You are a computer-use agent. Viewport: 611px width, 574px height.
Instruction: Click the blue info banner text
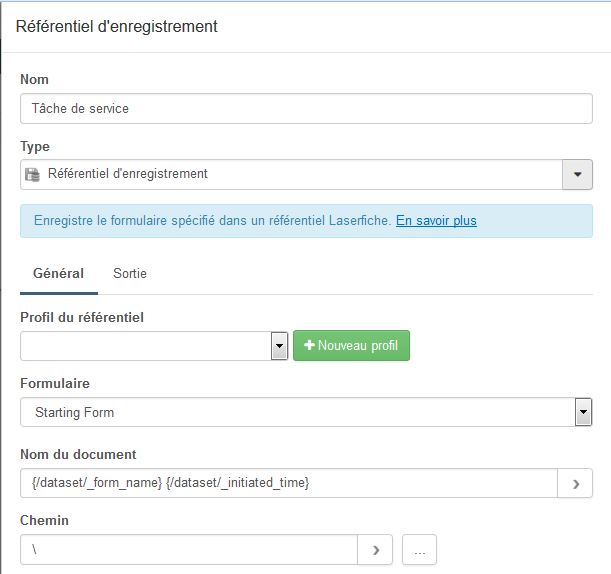[212, 221]
